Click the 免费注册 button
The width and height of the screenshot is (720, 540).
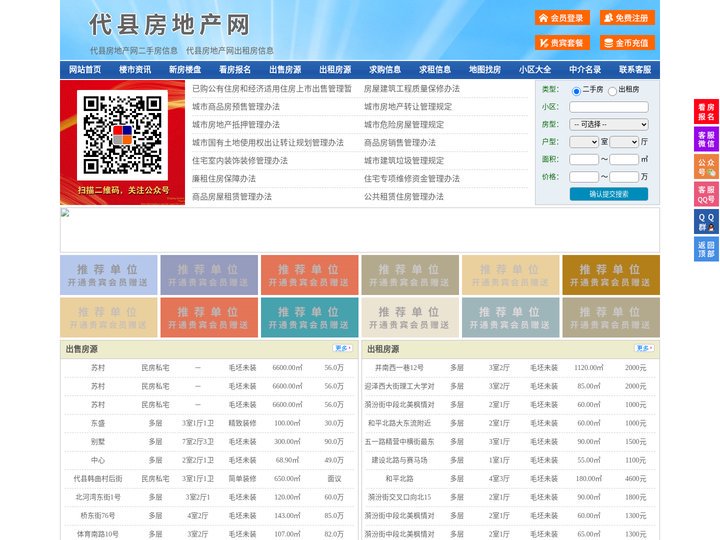[627, 18]
